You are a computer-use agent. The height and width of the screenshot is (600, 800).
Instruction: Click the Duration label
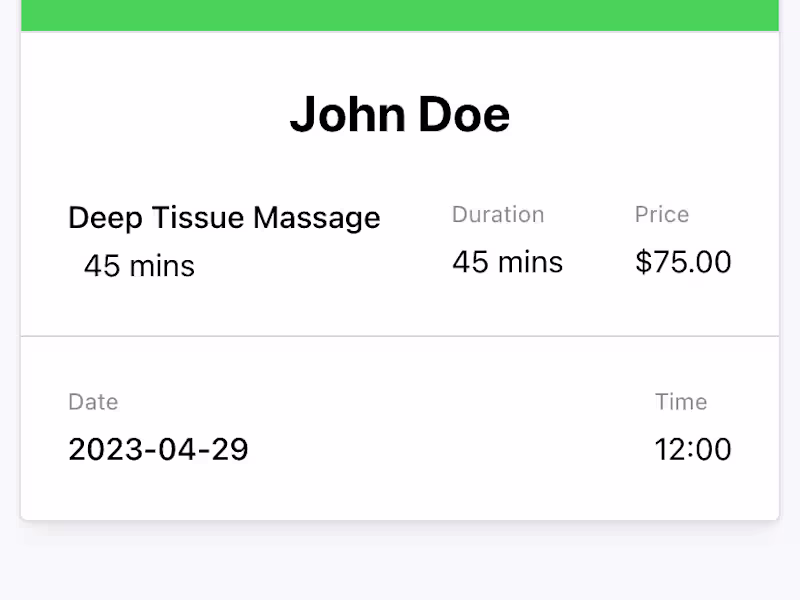pyautogui.click(x=498, y=215)
